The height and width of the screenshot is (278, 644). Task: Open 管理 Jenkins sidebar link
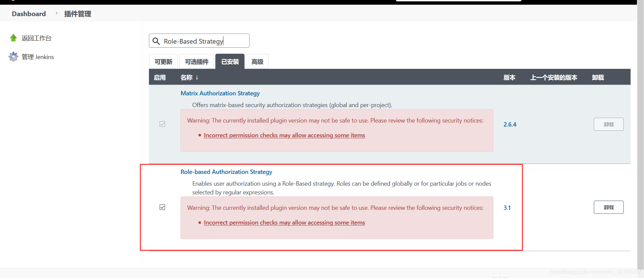[38, 57]
